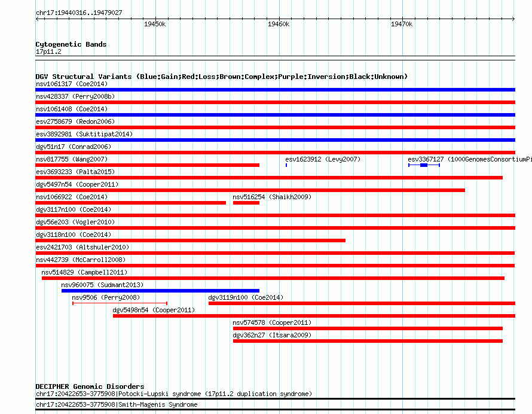Click the nsv9506 (Perry2008) label

pyautogui.click(x=106, y=297)
